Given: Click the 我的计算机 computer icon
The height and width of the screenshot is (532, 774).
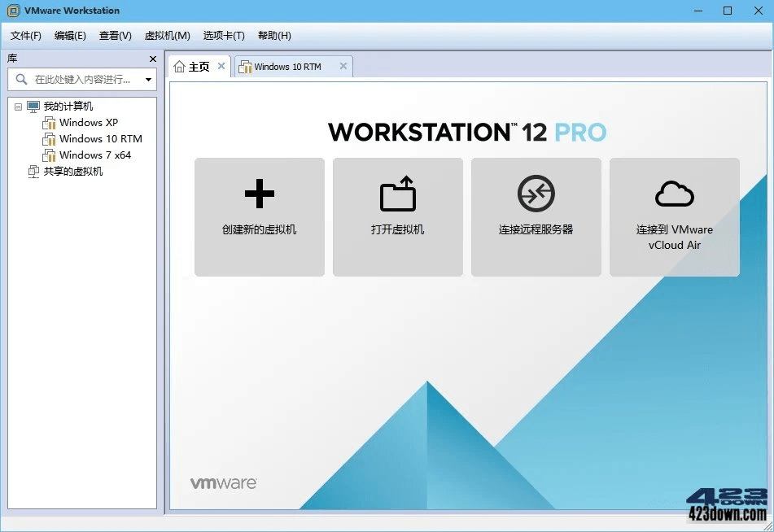Looking at the screenshot, I should pyautogui.click(x=33, y=106).
